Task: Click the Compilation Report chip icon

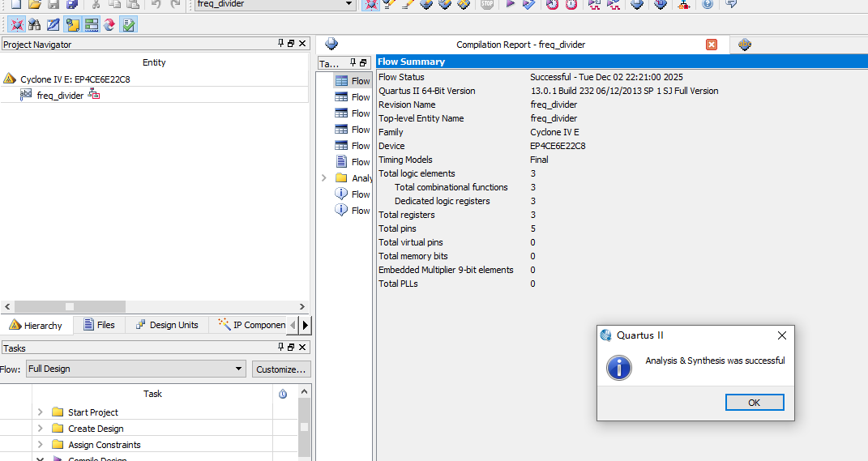Action: coord(331,45)
